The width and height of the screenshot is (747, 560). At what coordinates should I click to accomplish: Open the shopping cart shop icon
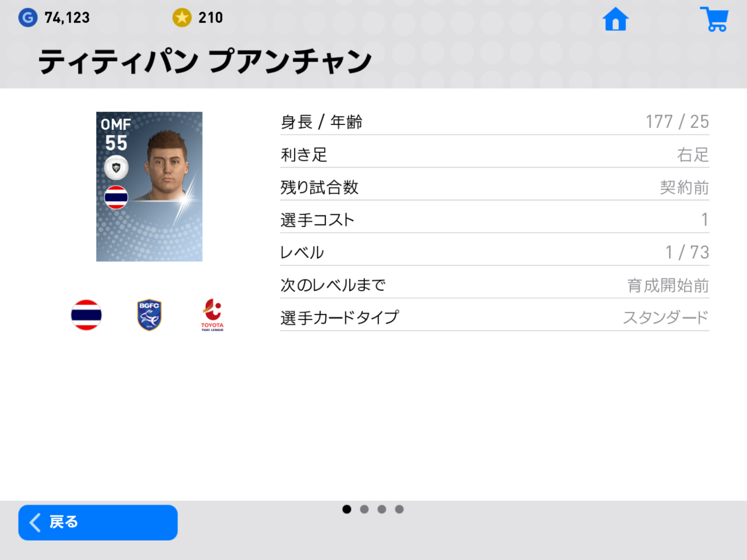715,19
